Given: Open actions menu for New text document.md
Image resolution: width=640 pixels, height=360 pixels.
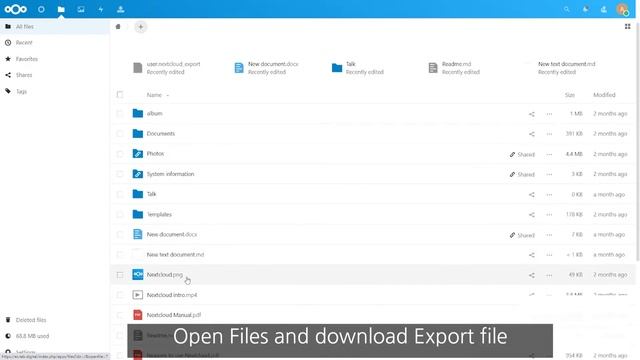Looking at the screenshot, I should pos(549,255).
